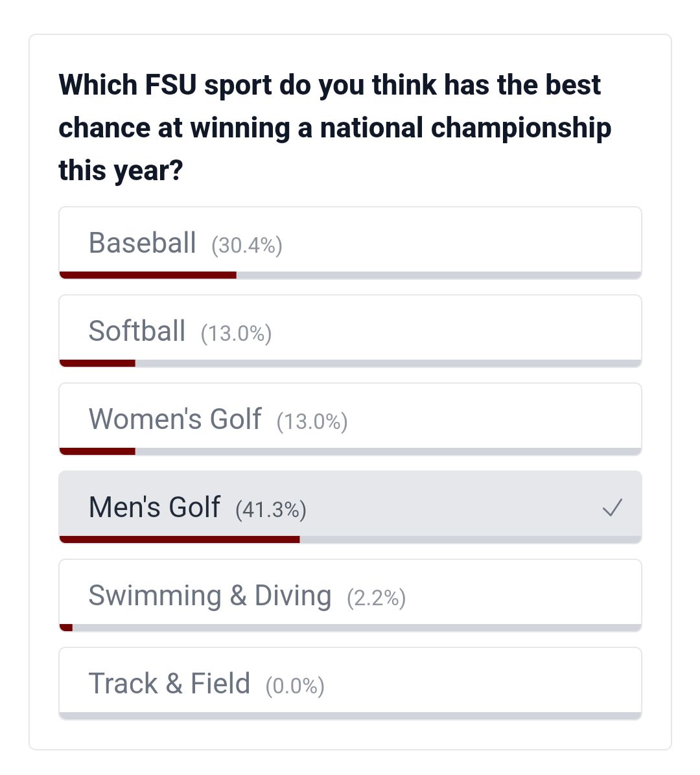700x775 pixels.
Task: Click the Swimming & Diving 2.2% label
Action: (x=376, y=598)
